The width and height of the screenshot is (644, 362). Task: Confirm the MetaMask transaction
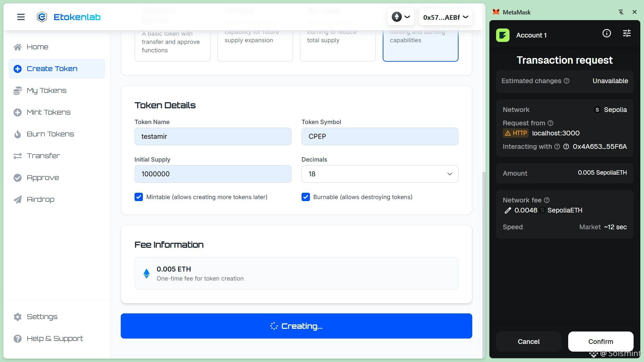tap(600, 342)
